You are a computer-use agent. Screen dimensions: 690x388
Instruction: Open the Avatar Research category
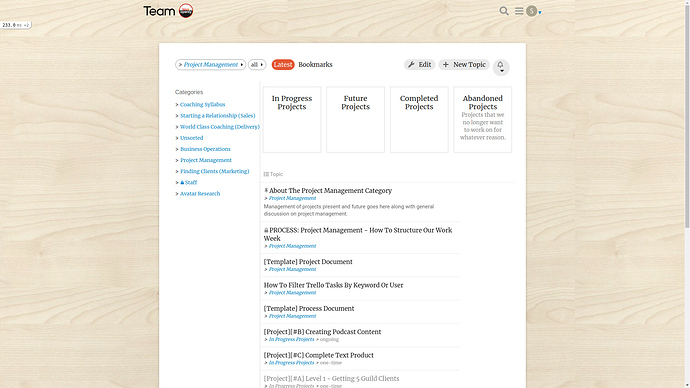[200, 194]
